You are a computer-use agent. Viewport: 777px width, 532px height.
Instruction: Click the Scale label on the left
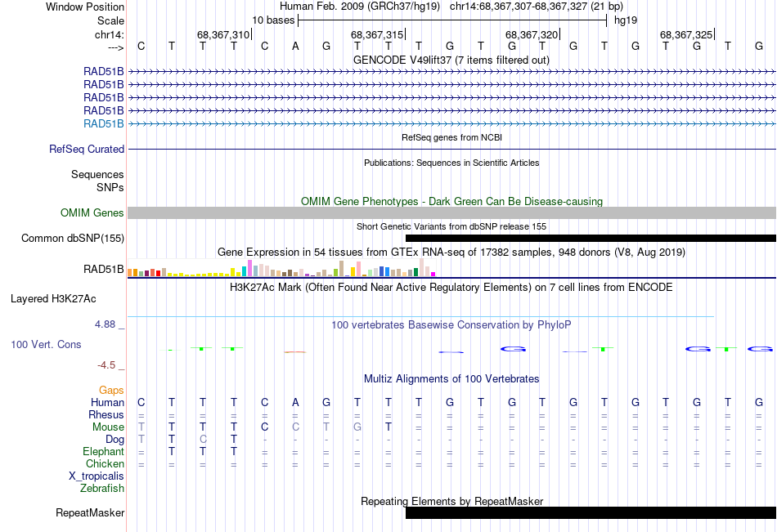pos(111,20)
